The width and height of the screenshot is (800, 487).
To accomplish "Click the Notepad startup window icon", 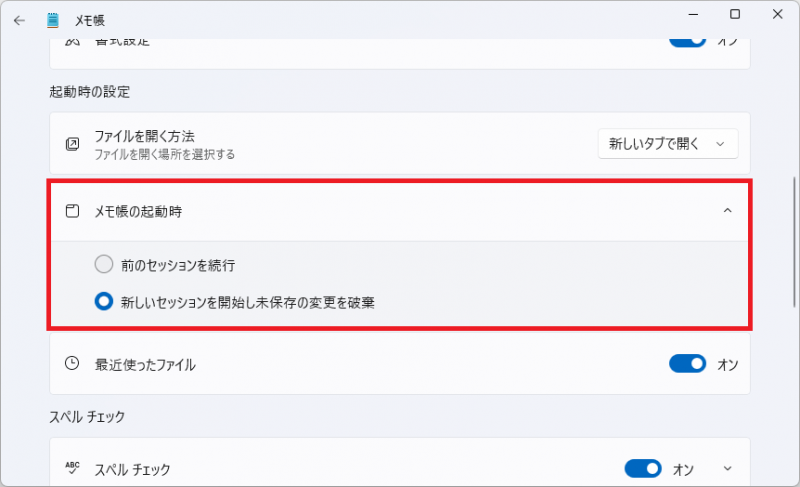I will pos(72,211).
